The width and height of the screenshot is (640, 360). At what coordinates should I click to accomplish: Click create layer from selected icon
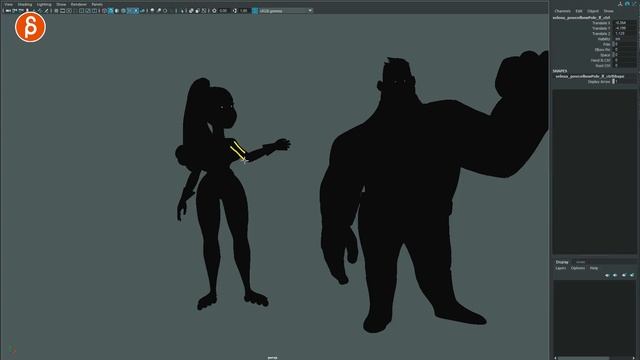[632, 275]
